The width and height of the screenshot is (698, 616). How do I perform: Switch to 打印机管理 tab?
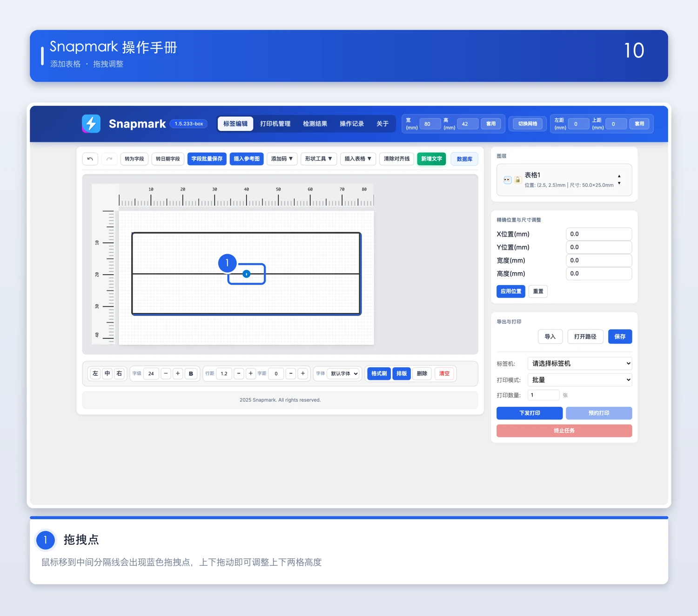click(x=275, y=123)
